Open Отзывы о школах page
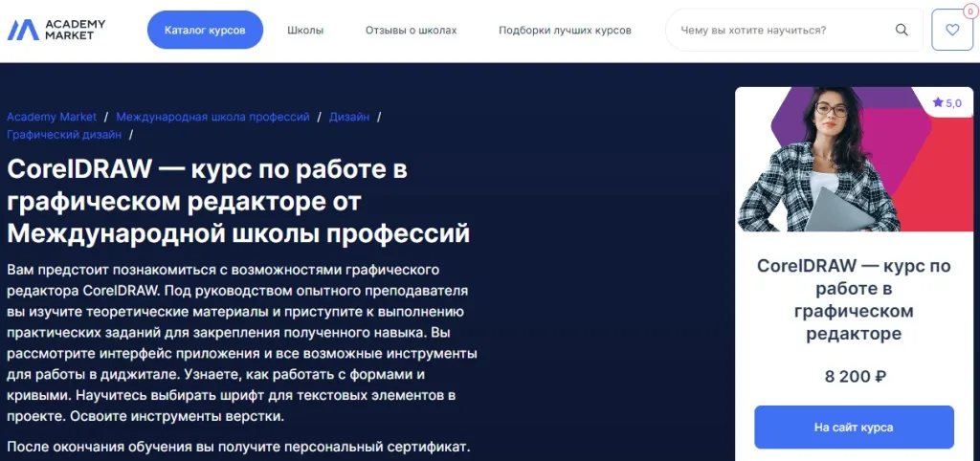980x461 pixels. (x=411, y=30)
